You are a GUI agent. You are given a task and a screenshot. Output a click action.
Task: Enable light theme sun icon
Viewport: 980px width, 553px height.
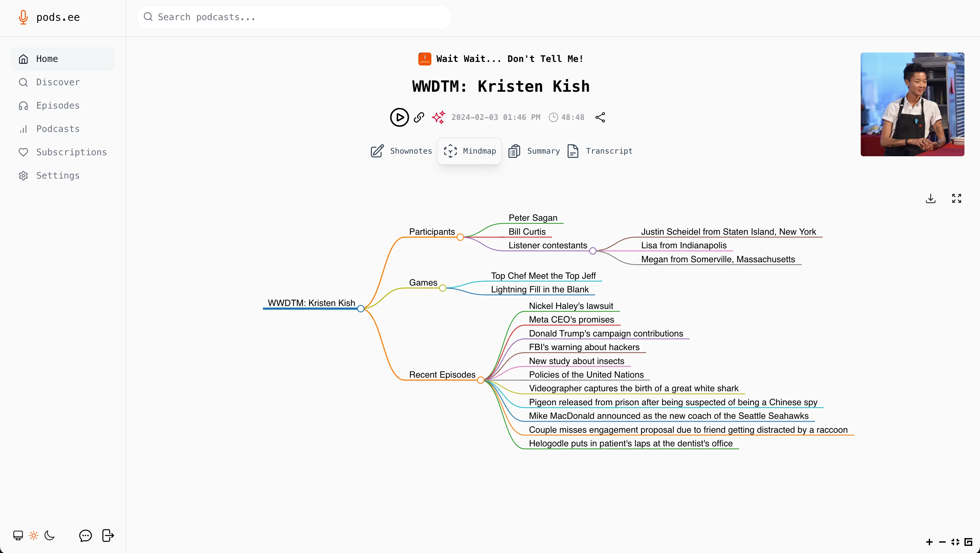point(34,535)
